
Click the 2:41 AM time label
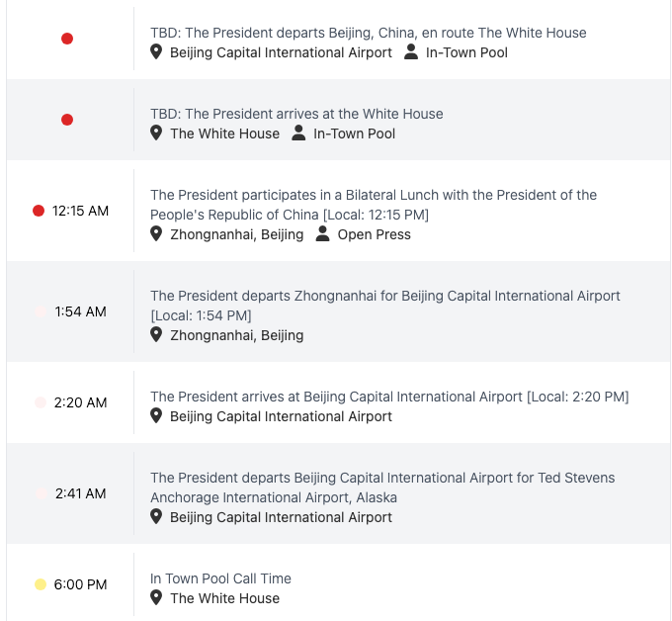coord(81,493)
